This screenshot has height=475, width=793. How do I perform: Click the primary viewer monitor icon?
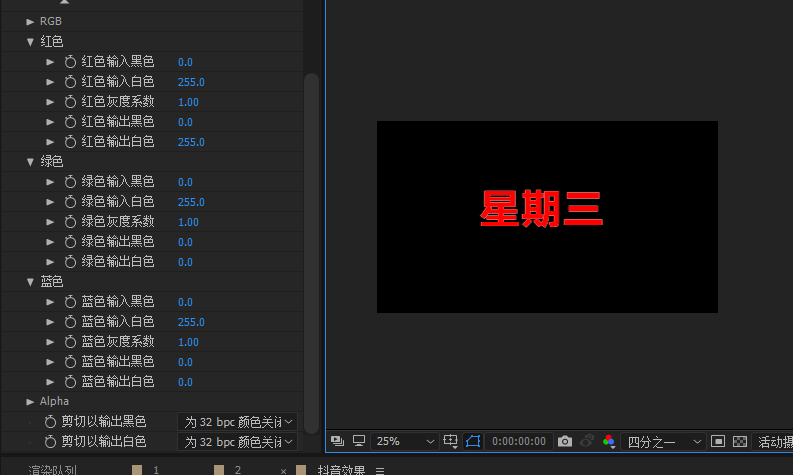click(x=358, y=441)
